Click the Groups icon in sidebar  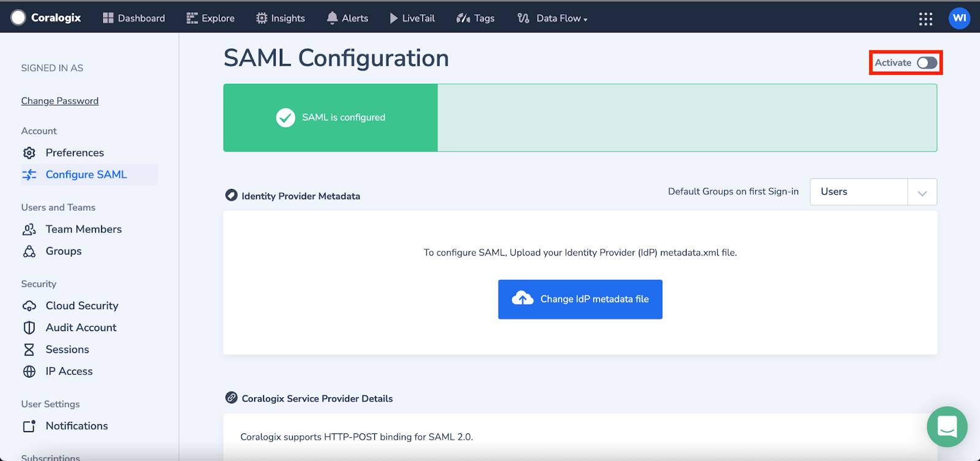[x=29, y=251]
